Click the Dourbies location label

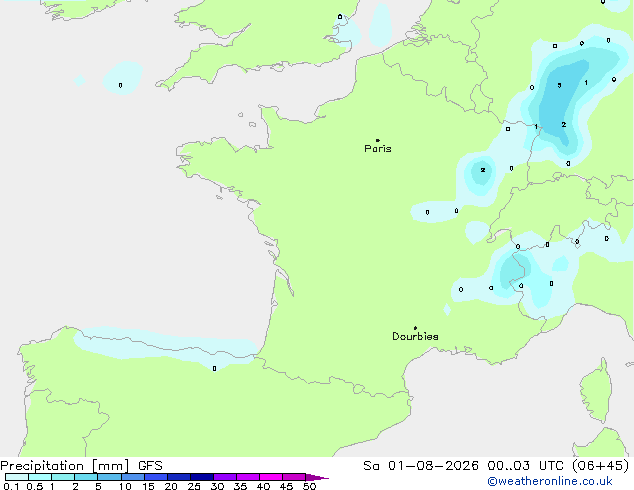pos(415,336)
